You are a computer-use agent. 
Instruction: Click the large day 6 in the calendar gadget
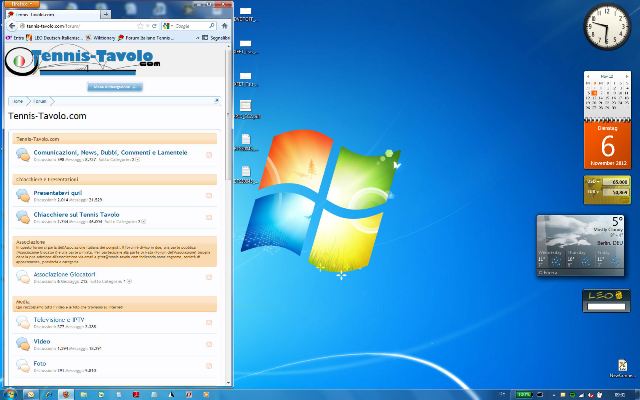(607, 146)
